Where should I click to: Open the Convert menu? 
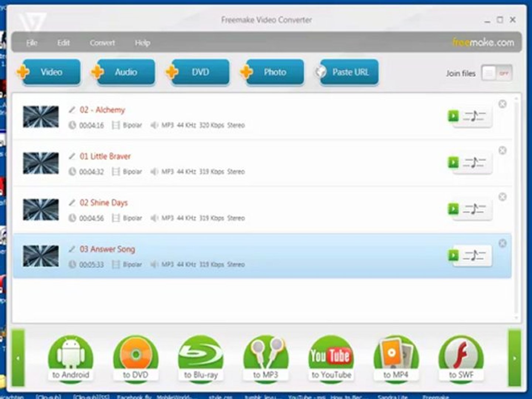click(102, 43)
